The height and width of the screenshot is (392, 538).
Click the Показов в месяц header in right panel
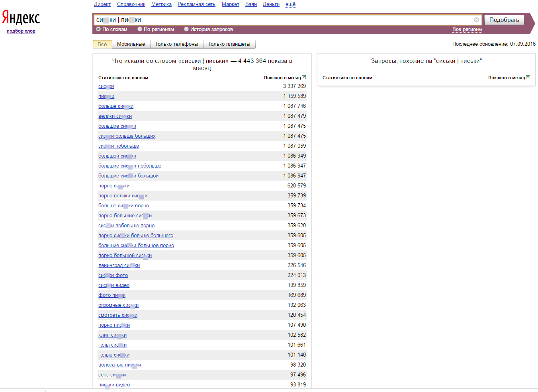(507, 78)
